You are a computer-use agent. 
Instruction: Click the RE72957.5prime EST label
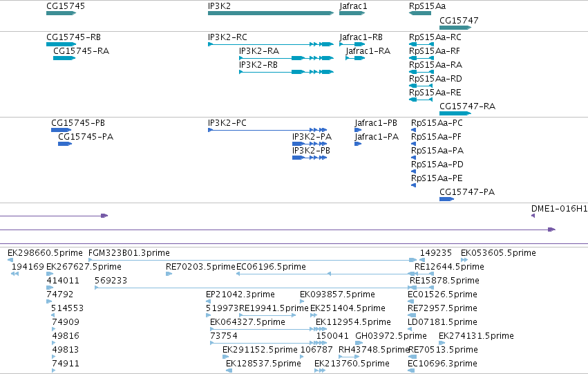coord(442,309)
